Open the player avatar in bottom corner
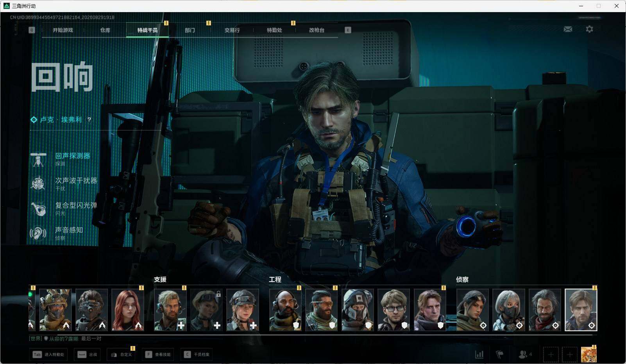Viewport: 626px width, 364px height. click(588, 354)
